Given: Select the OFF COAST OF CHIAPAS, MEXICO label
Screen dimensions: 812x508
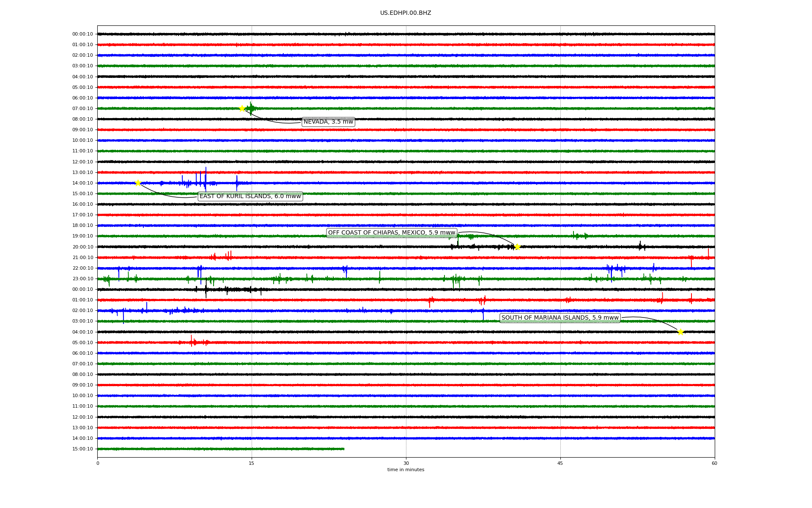Looking at the screenshot, I should point(392,233).
